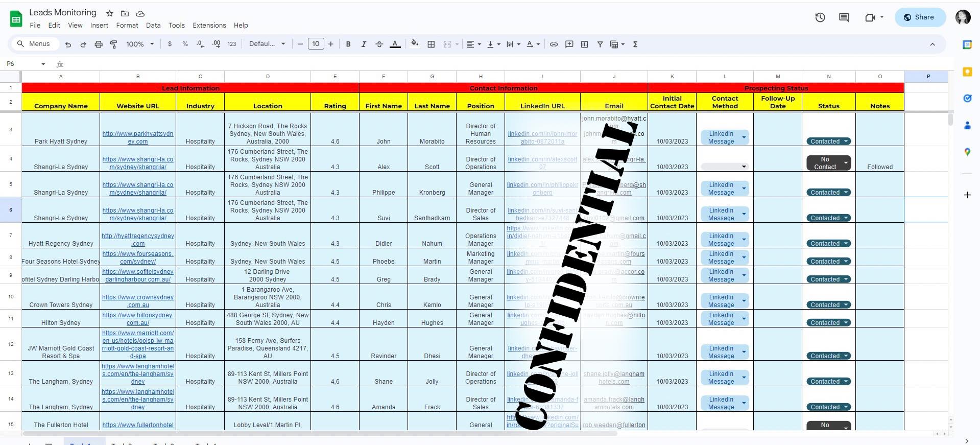Open the Insert menu
The width and height of the screenshot is (980, 445).
tap(99, 26)
